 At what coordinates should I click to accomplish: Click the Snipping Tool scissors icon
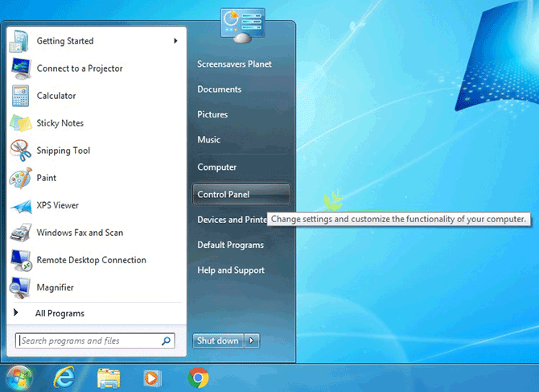(x=21, y=151)
